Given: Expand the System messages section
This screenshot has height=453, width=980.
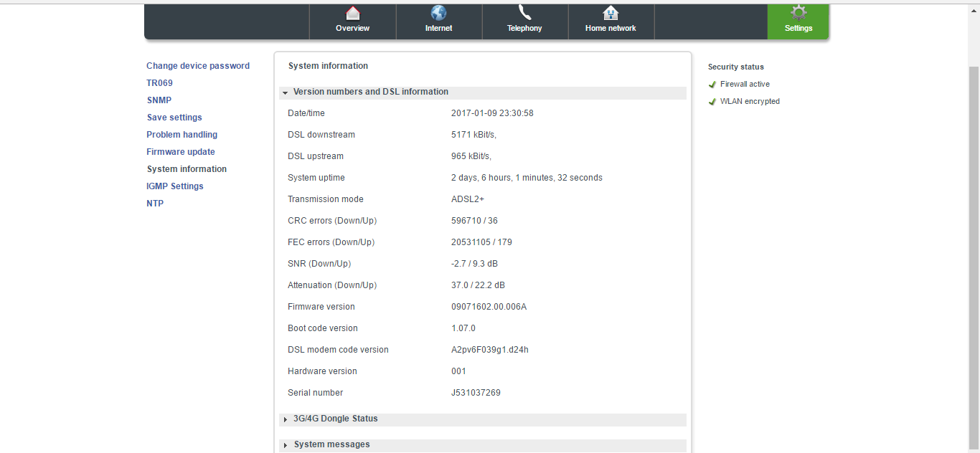Looking at the screenshot, I should pyautogui.click(x=483, y=445).
